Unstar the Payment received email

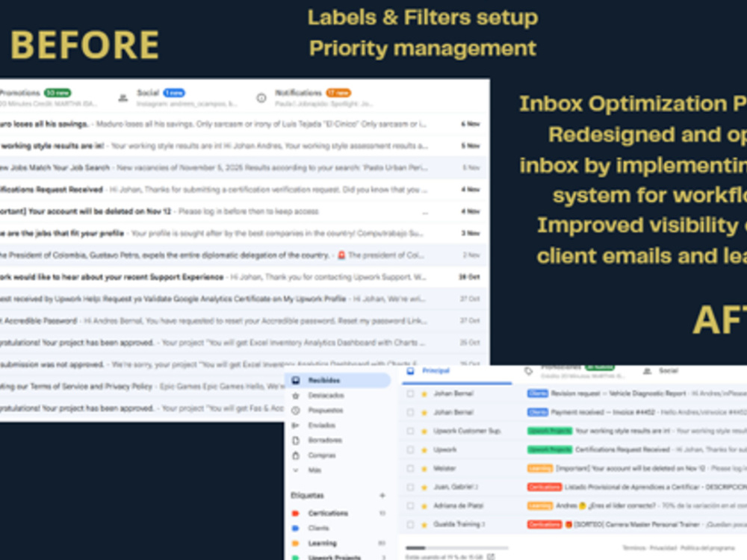(424, 412)
